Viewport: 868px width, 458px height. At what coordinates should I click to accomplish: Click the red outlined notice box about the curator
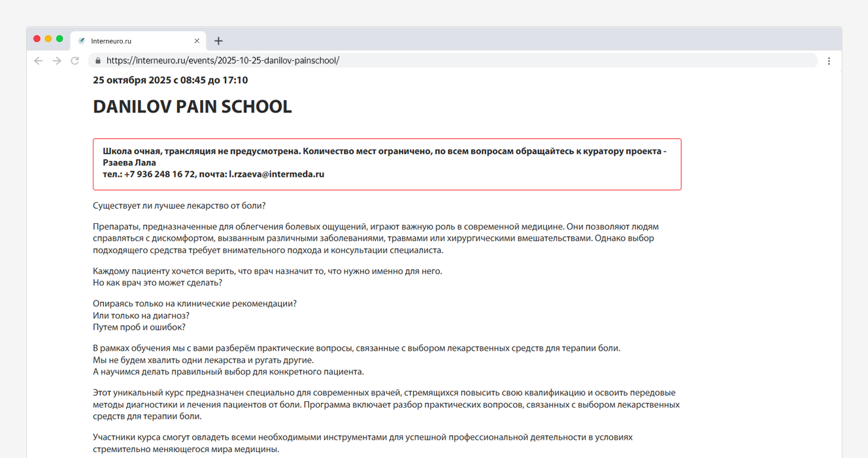pos(387,164)
